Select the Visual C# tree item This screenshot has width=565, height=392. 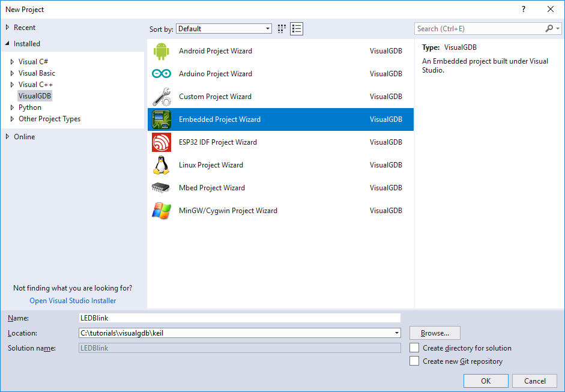[34, 62]
